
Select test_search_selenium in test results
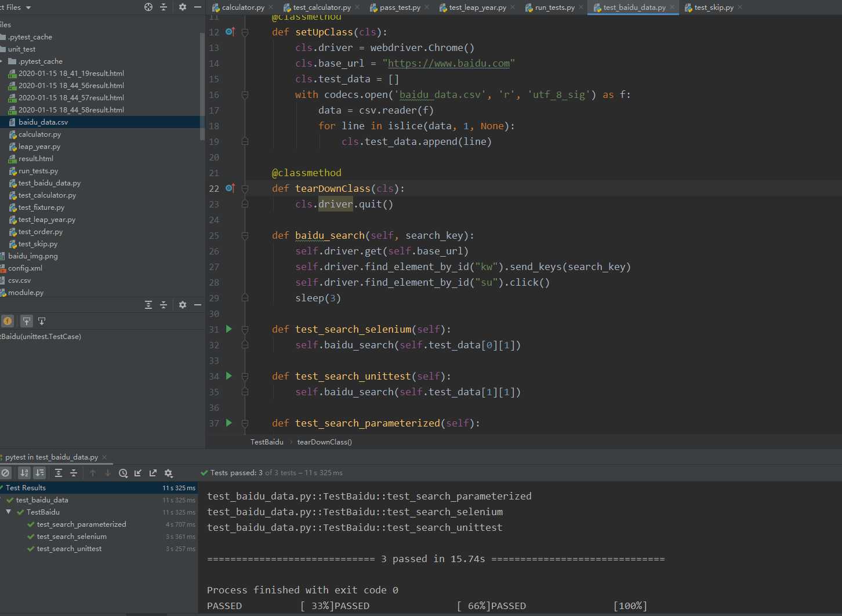pos(71,536)
